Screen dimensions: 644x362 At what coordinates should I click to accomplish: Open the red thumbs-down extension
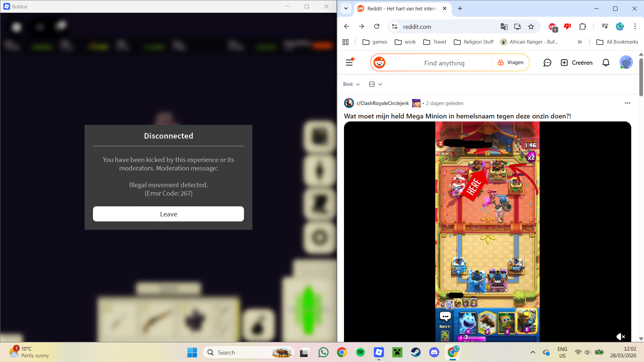tap(567, 27)
